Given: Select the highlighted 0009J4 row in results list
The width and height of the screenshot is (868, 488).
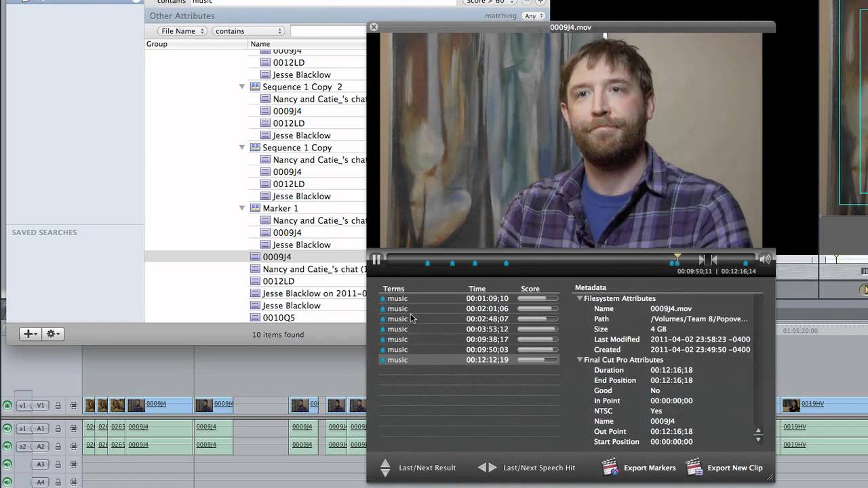Looking at the screenshot, I should click(256, 257).
